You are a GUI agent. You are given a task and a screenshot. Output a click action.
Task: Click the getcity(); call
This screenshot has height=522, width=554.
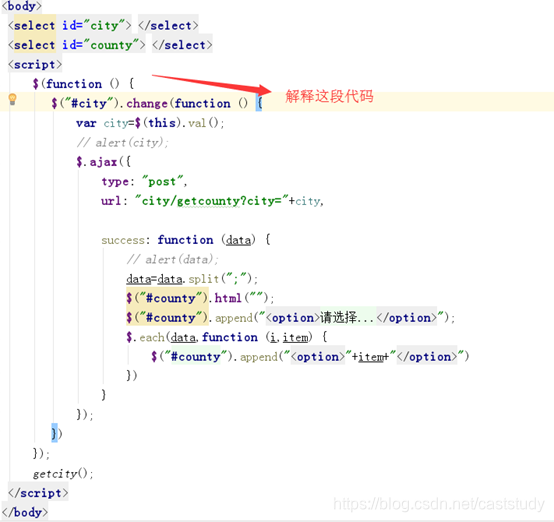click(x=63, y=474)
